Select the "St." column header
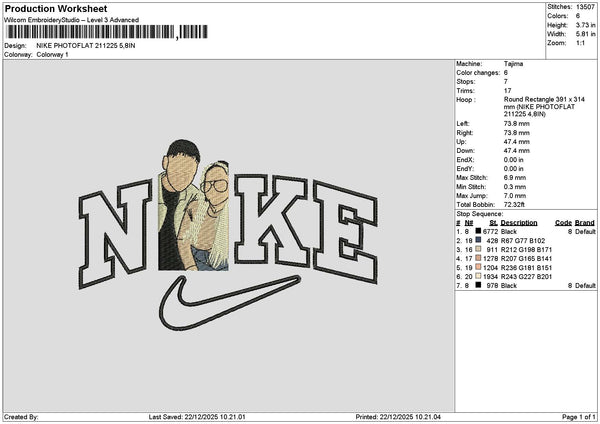The width and height of the screenshot is (600, 424). click(x=493, y=223)
